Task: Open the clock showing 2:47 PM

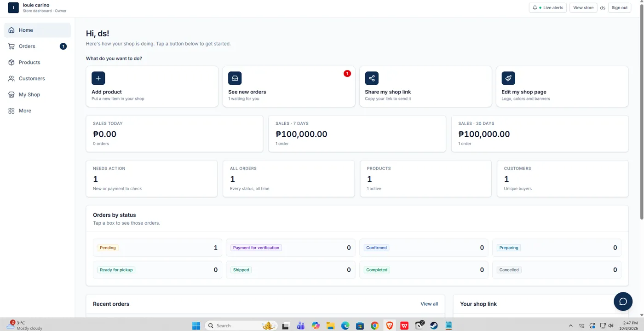Action: tap(628, 325)
